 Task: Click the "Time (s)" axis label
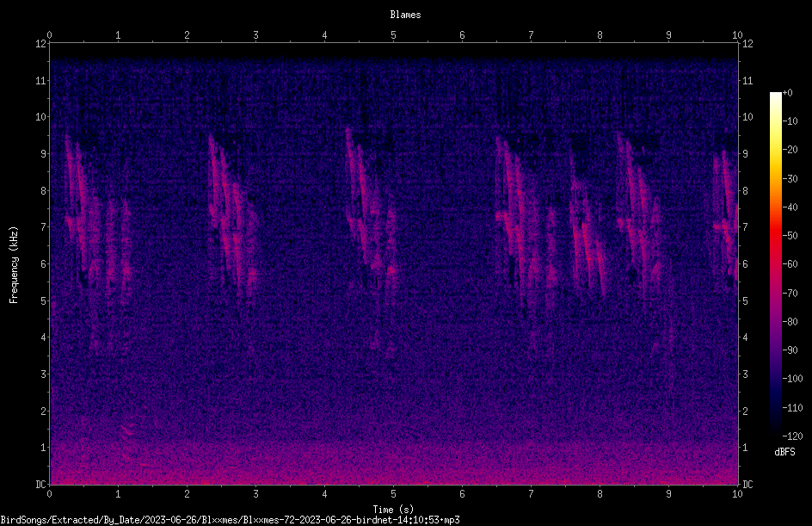tap(393, 510)
